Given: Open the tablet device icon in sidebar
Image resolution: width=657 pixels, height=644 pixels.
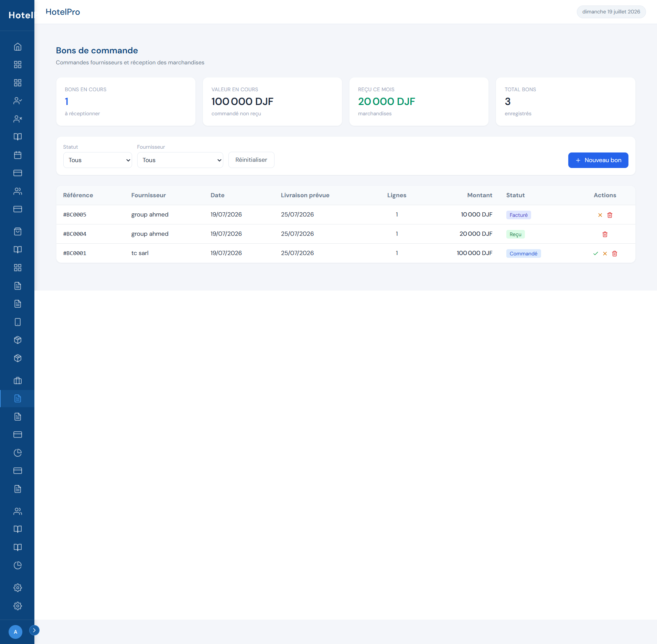Looking at the screenshot, I should tap(18, 322).
